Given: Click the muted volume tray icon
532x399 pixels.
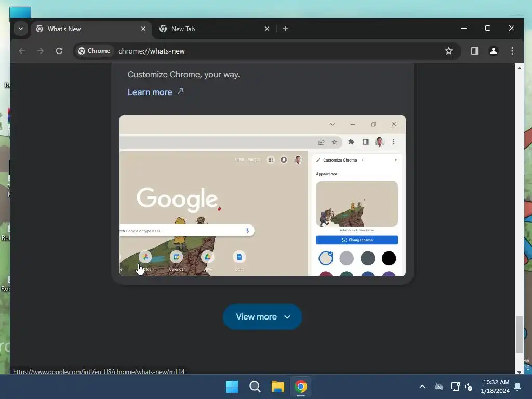Looking at the screenshot, I should pyautogui.click(x=469, y=387).
